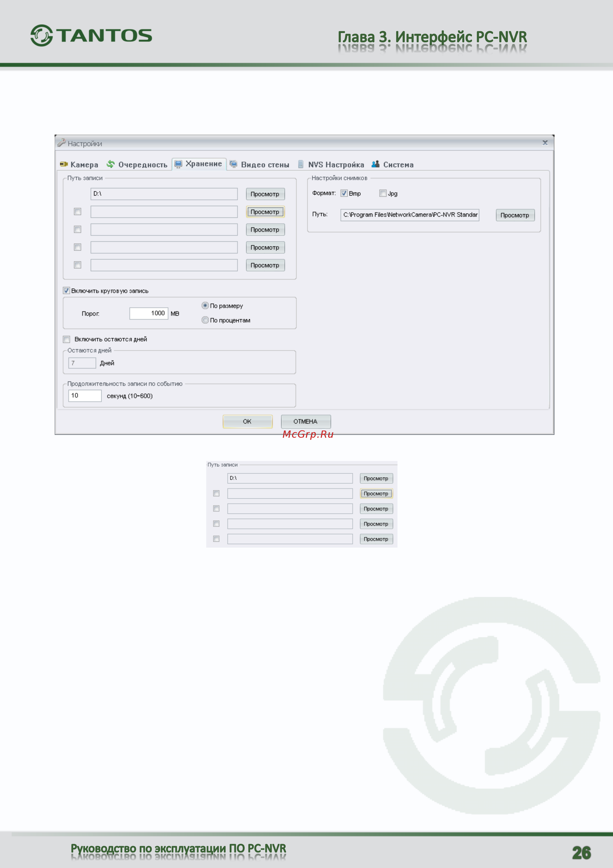
Task: Click the second record path field
Action: [164, 212]
